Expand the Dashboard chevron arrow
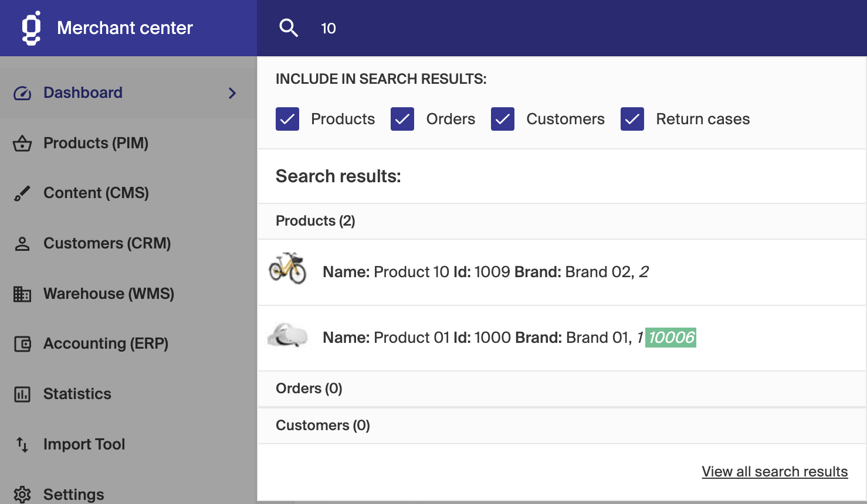This screenshot has height=504, width=867. click(x=232, y=93)
